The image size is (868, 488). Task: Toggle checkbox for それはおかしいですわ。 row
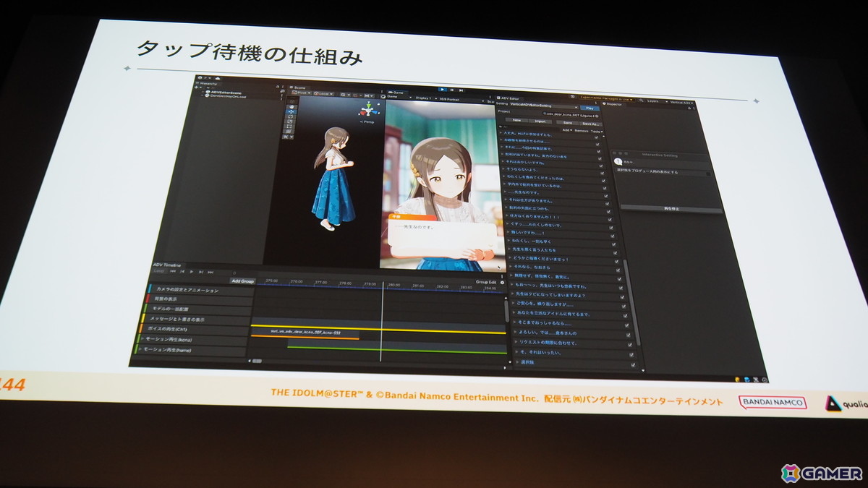(x=601, y=166)
